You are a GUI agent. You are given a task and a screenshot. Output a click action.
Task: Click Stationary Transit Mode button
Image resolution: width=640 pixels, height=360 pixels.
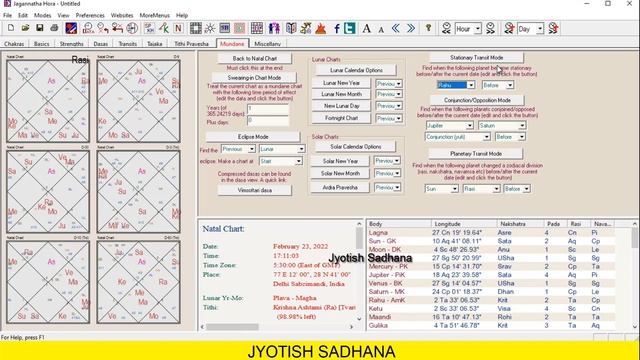pos(476,58)
